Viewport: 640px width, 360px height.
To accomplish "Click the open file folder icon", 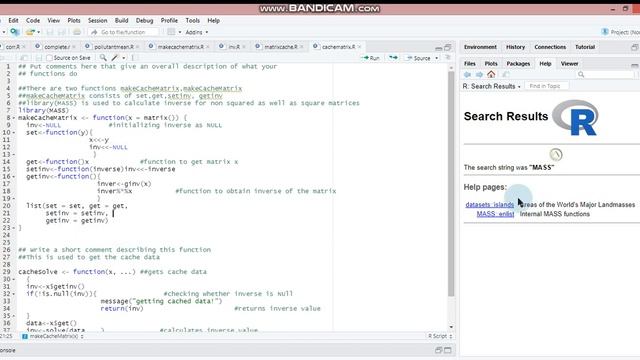I will tap(30, 32).
